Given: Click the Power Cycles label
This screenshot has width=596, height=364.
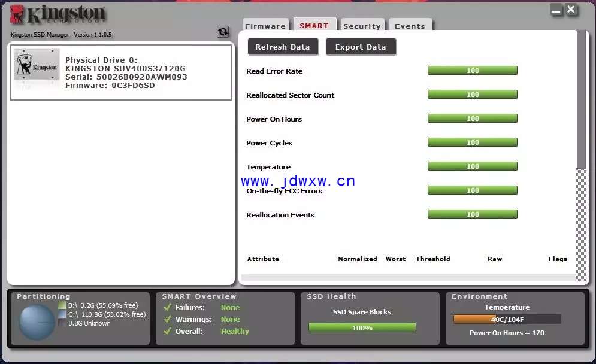Looking at the screenshot, I should (x=269, y=143).
